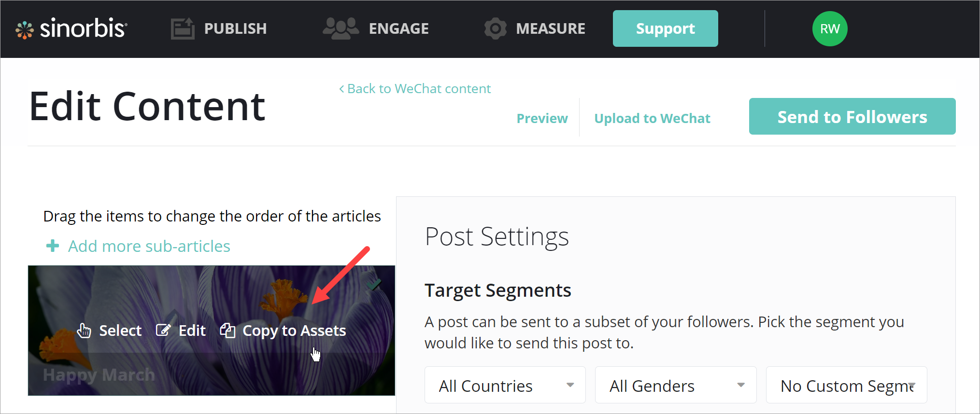The width and height of the screenshot is (980, 414).
Task: Click the Copy to Assets icon
Action: tap(227, 331)
